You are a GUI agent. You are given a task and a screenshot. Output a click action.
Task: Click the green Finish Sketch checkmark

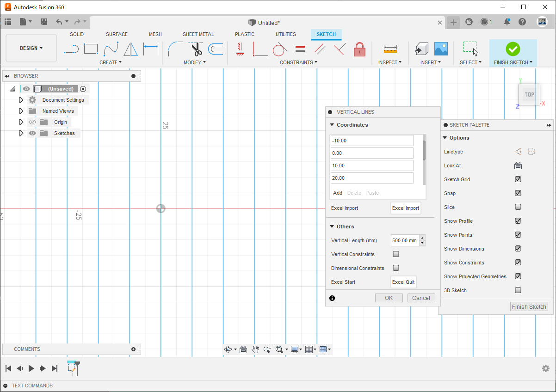coord(513,49)
